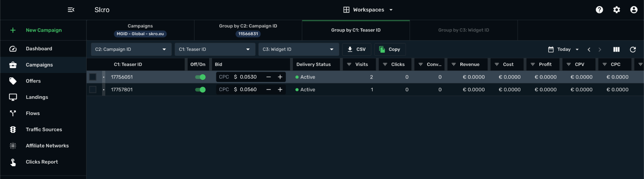Click the Affiliate Networks grid icon
644x179 pixels.
13,146
